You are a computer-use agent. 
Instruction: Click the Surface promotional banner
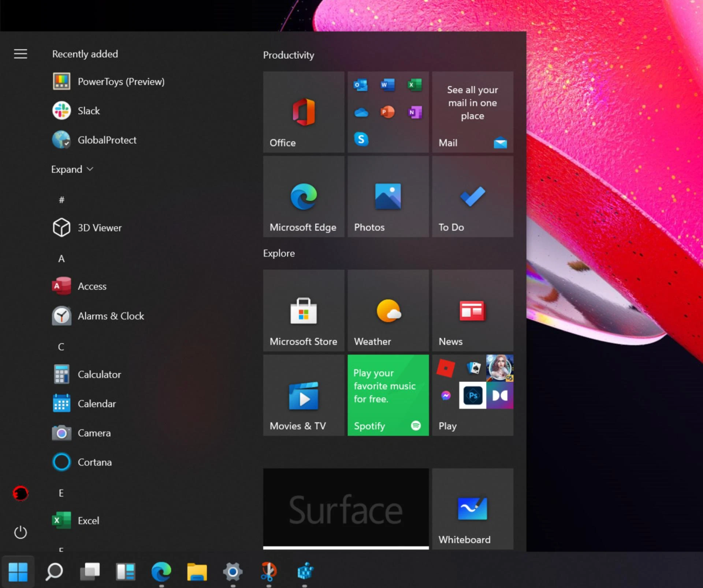point(346,508)
